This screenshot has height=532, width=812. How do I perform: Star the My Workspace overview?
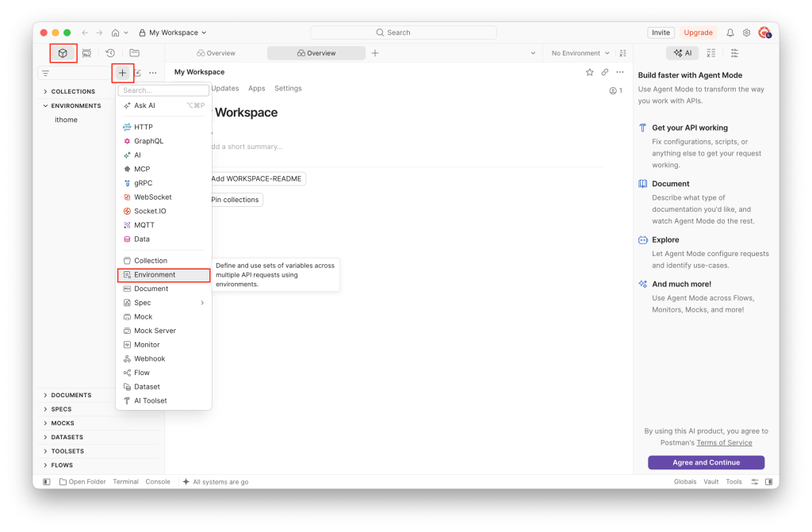(x=589, y=72)
